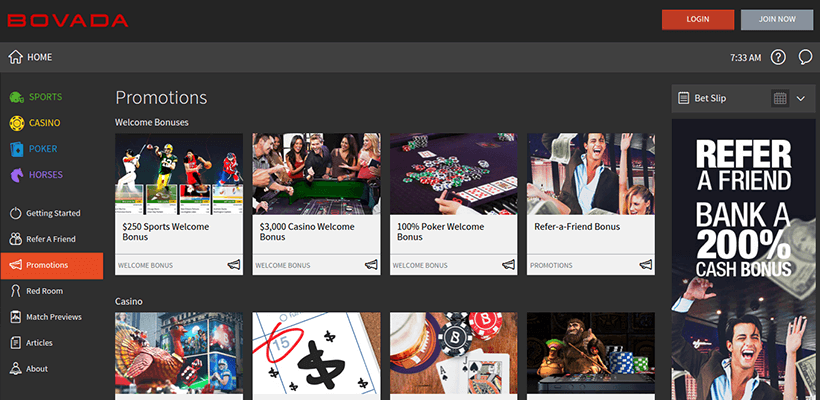Expand the Bet Slip chevron arrow
The image size is (820, 400).
click(801, 98)
